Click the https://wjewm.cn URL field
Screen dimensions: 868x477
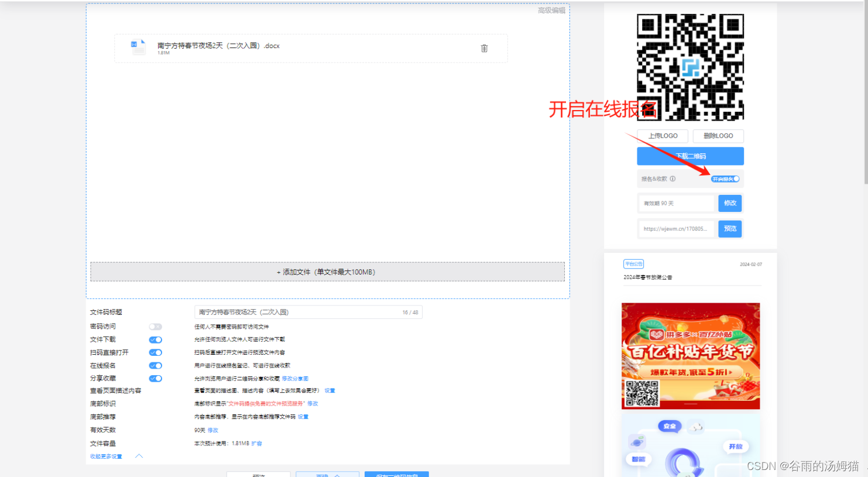pyautogui.click(x=677, y=229)
